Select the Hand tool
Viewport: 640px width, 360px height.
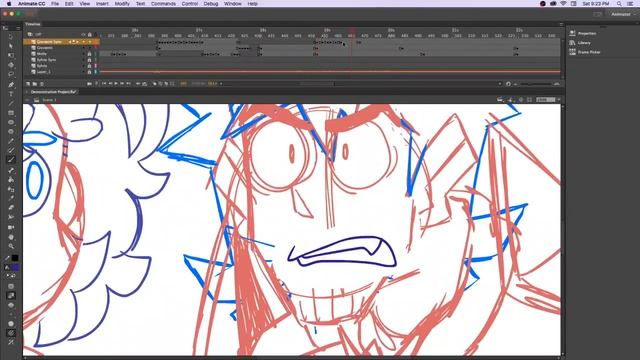pos(11,237)
